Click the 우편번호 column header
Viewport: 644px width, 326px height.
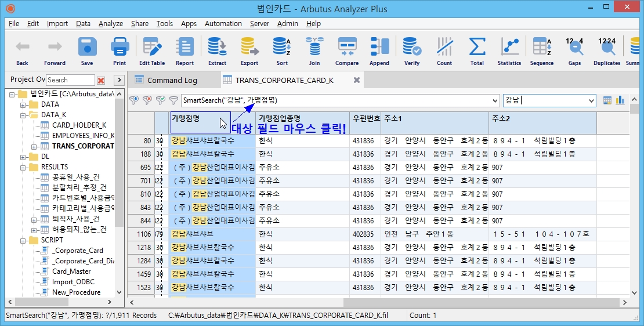(x=365, y=123)
